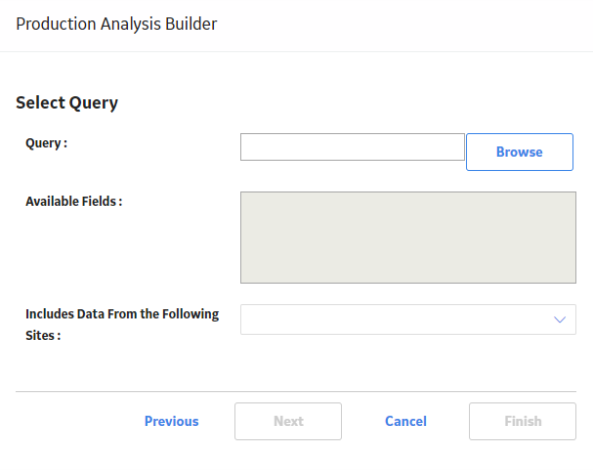This screenshot has height=470, width=593.
Task: Show site options via the dropdown arrow
Action: (x=559, y=320)
